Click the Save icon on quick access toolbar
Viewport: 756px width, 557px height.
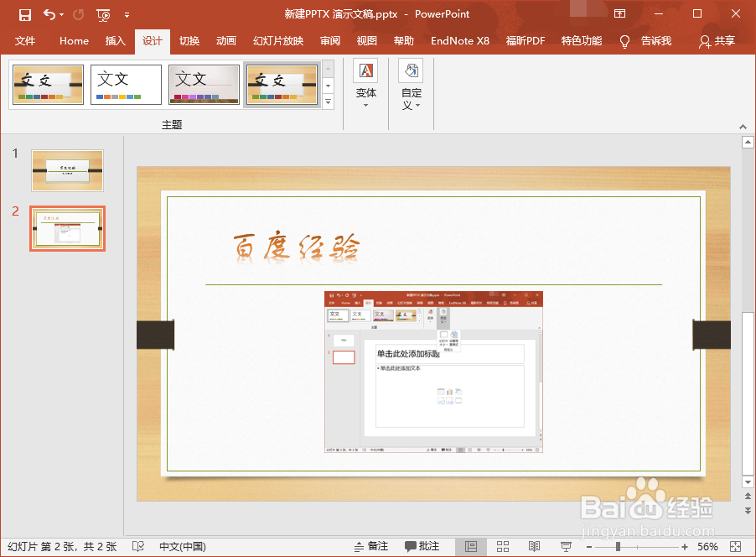tap(25, 14)
